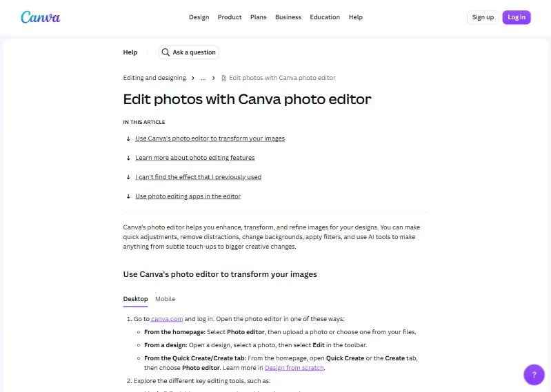
Task: Click the document icon in the breadcrumb
Action: click(x=224, y=78)
